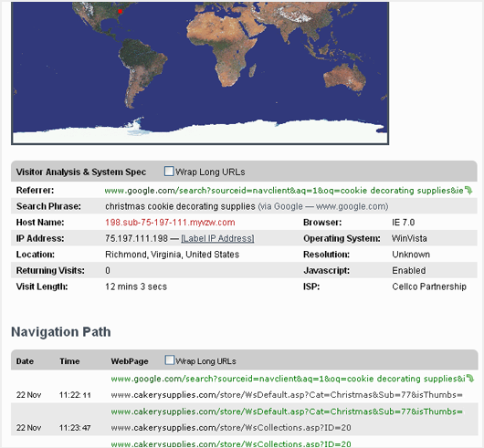Open the 198.sub-75-197-111.myvzw.com host name link
The width and height of the screenshot is (484, 448).
coord(170,223)
